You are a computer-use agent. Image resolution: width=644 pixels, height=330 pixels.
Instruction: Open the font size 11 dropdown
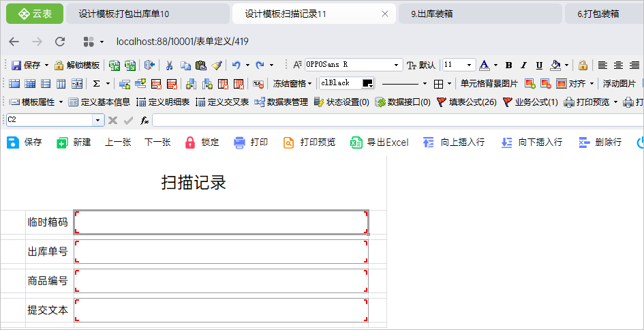click(469, 65)
